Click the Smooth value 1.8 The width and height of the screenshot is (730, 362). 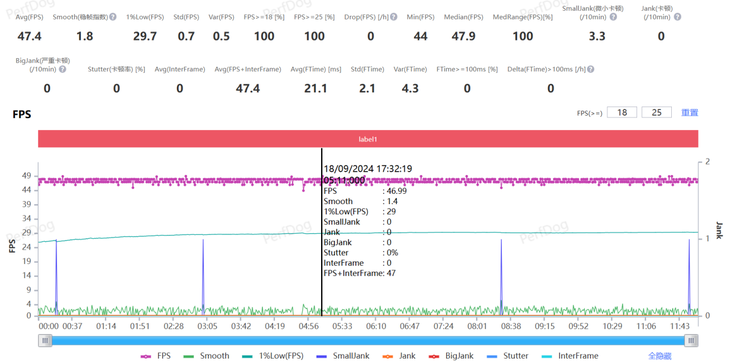point(84,36)
